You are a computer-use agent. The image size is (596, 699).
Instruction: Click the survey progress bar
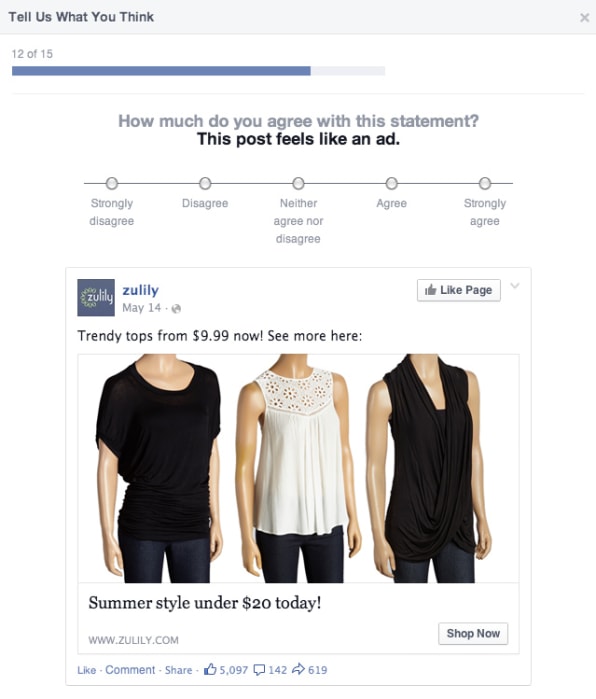click(x=198, y=71)
